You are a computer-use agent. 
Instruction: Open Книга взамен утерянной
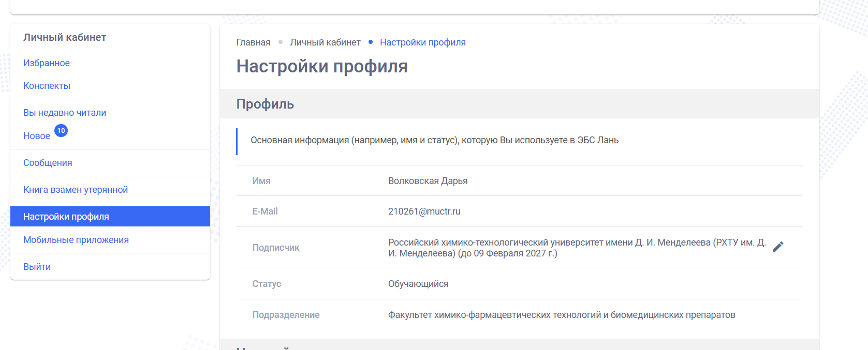tap(76, 190)
